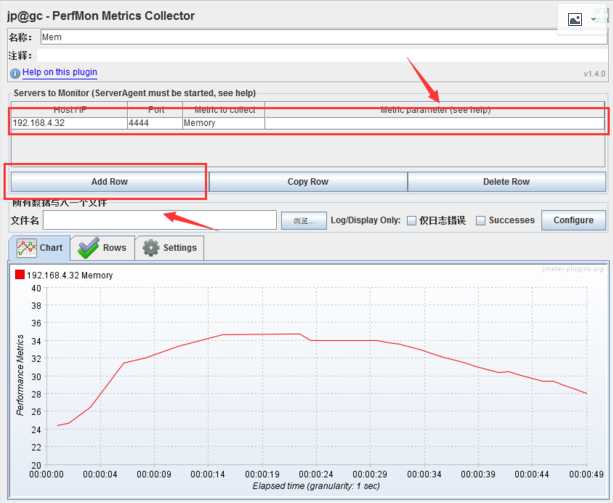Image resolution: width=613 pixels, height=503 pixels.
Task: Enable the errors-only log checkbox
Action: pyautogui.click(x=411, y=220)
